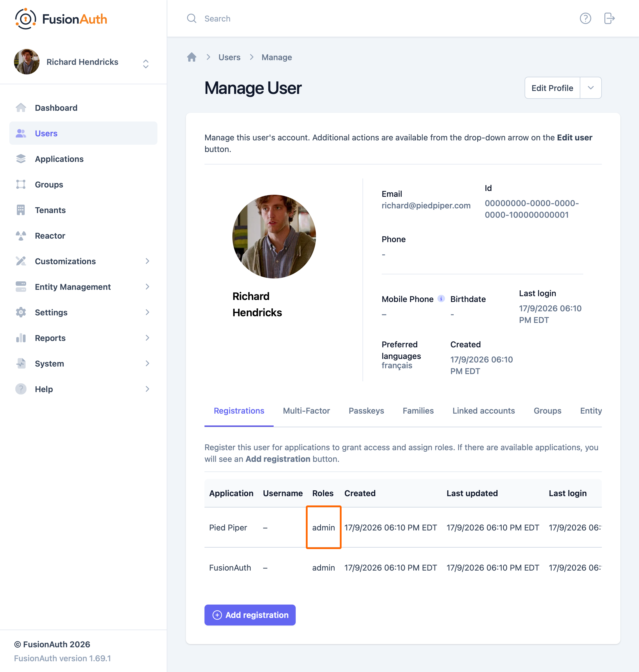
Task: Click the FusionAuth version 1.69.1 text
Action: click(x=62, y=658)
